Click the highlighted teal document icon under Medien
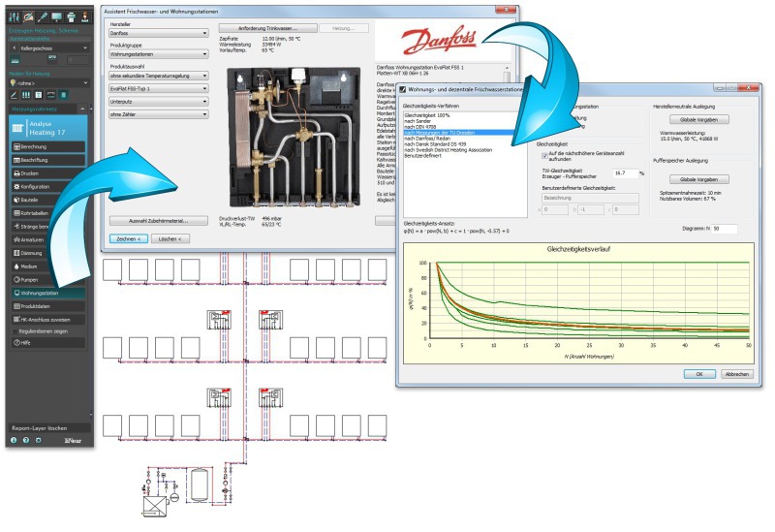 tap(63, 95)
